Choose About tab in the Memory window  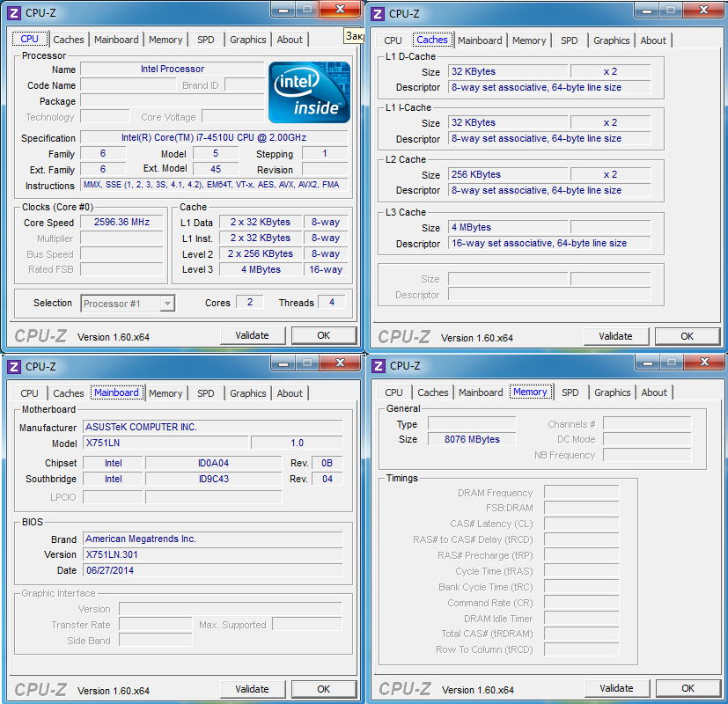click(654, 392)
